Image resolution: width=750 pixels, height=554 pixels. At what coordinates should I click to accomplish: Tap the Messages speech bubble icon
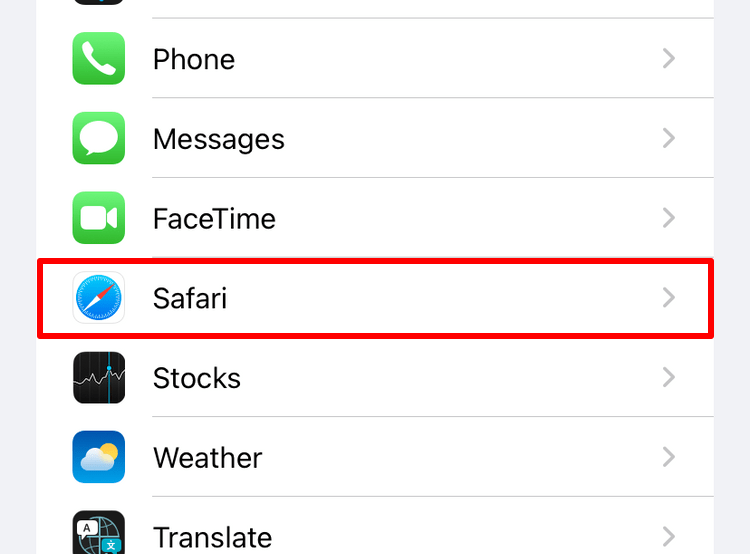click(x=99, y=139)
